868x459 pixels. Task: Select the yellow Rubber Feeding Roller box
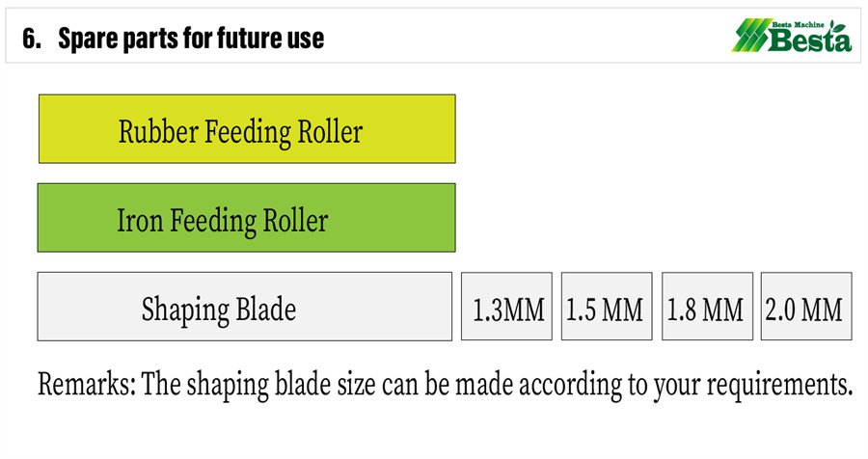tap(246, 128)
